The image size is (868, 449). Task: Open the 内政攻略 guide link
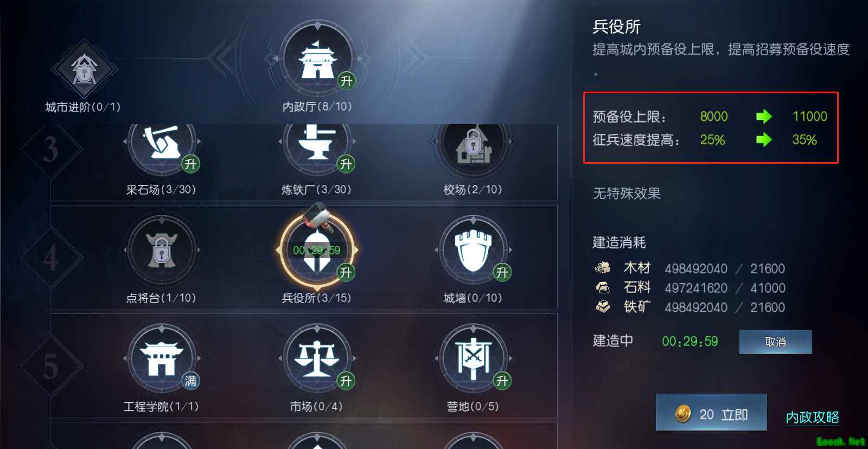tap(812, 418)
